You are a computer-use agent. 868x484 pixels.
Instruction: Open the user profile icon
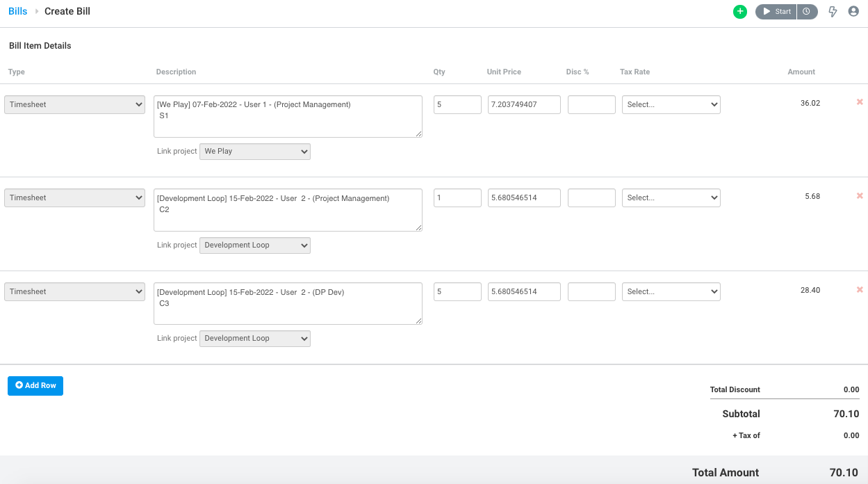coord(853,12)
